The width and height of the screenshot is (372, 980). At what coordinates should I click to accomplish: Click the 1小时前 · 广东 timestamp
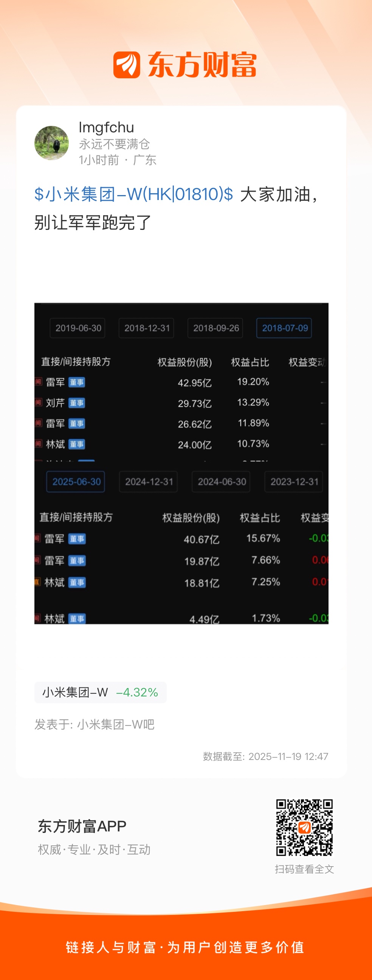pyautogui.click(x=118, y=160)
